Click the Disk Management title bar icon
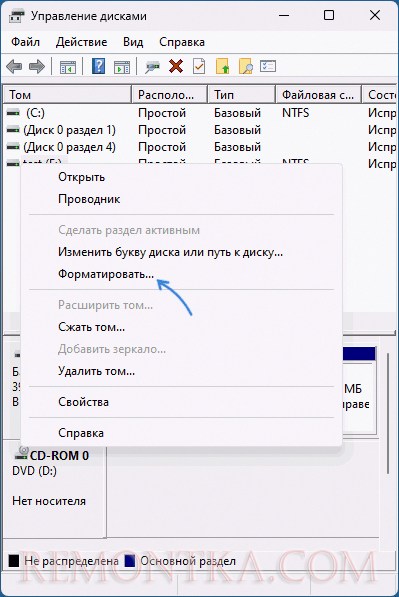 [x=17, y=16]
